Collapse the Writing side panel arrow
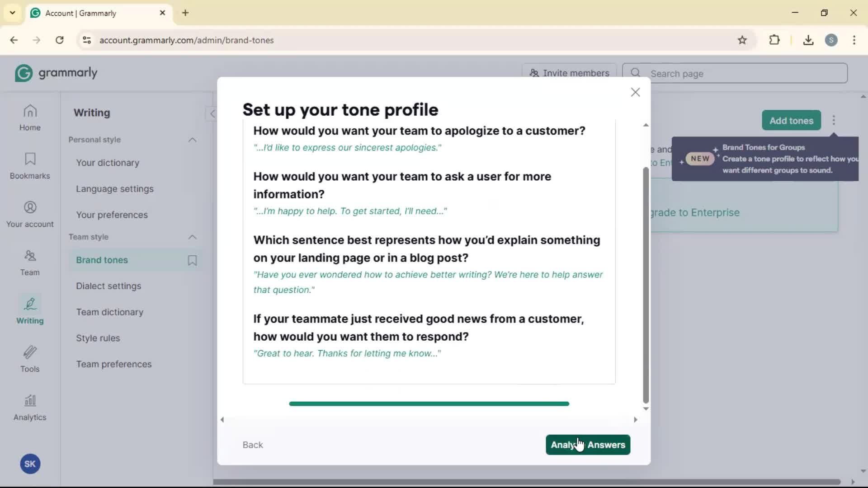This screenshot has height=488, width=868. [x=212, y=114]
